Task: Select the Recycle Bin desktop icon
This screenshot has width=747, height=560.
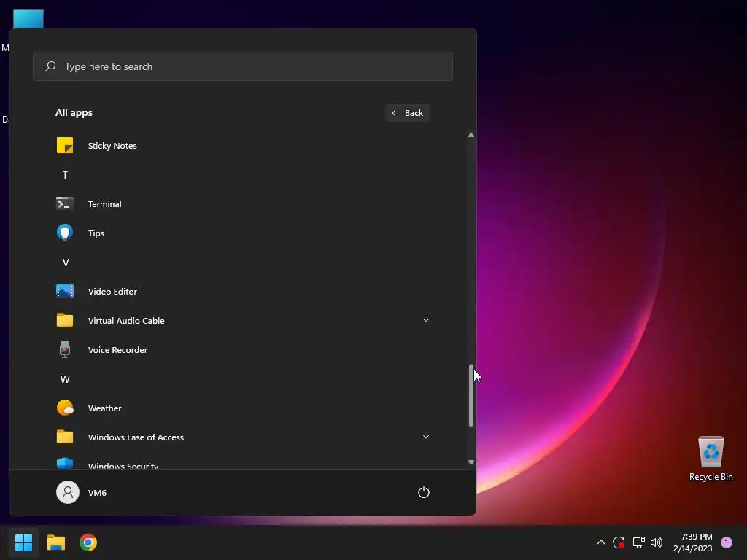Action: pyautogui.click(x=711, y=459)
